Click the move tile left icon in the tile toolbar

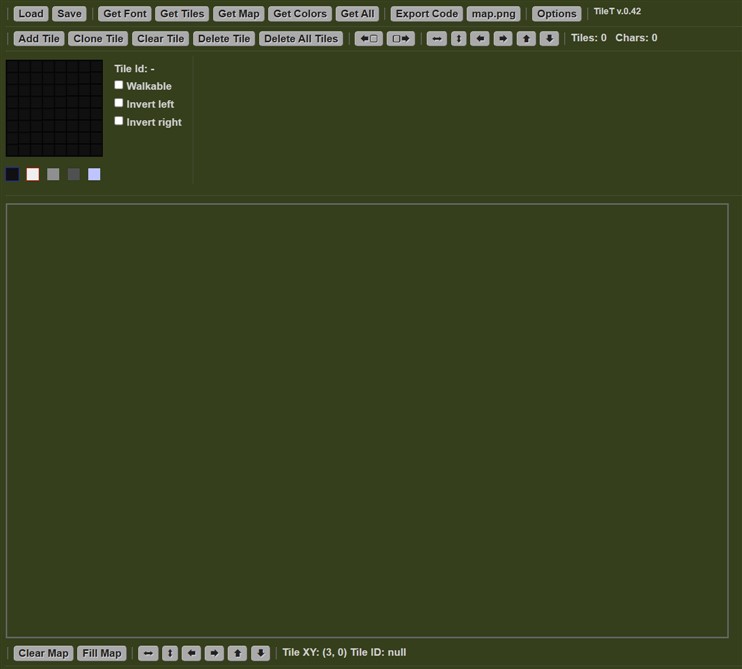pyautogui.click(x=368, y=39)
